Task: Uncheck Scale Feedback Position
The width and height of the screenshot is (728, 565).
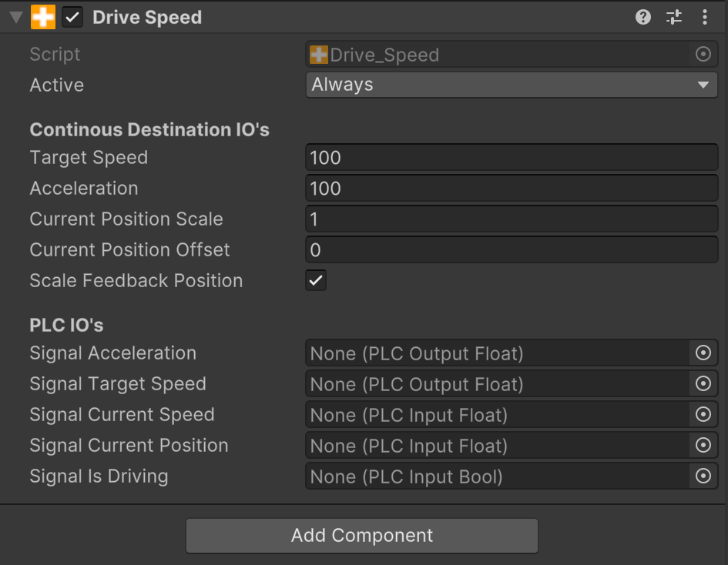Action: click(x=316, y=281)
